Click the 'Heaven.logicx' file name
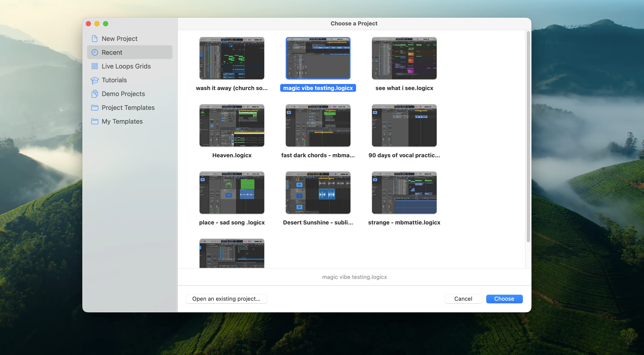 232,155
